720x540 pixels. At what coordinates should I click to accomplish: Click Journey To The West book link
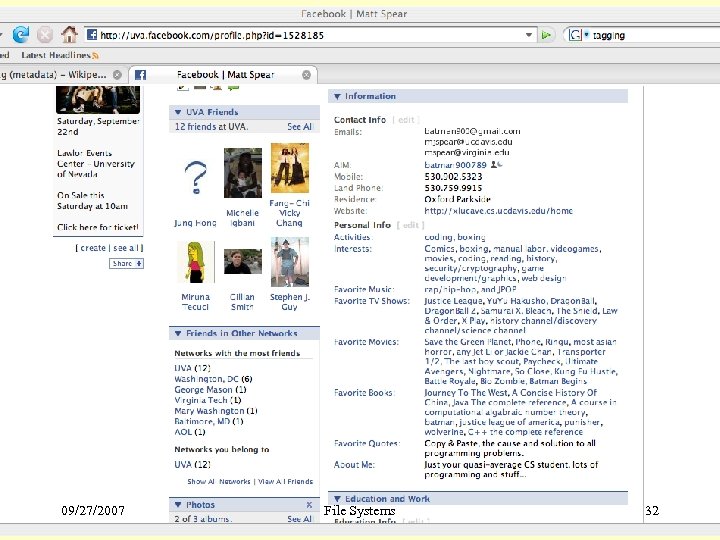point(466,393)
